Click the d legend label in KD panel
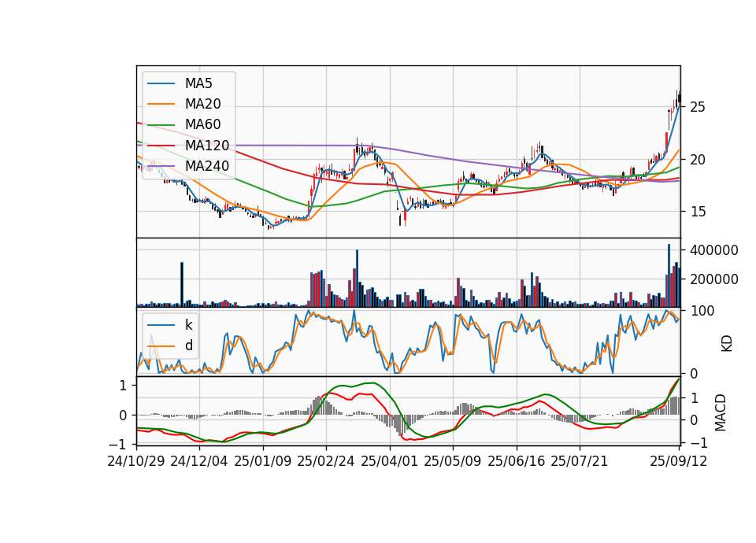 [x=188, y=345]
